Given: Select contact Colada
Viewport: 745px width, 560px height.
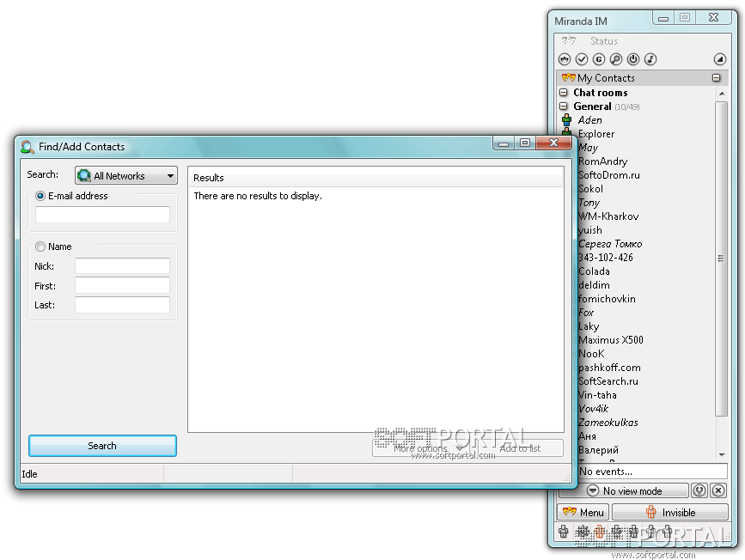Looking at the screenshot, I should (x=594, y=271).
